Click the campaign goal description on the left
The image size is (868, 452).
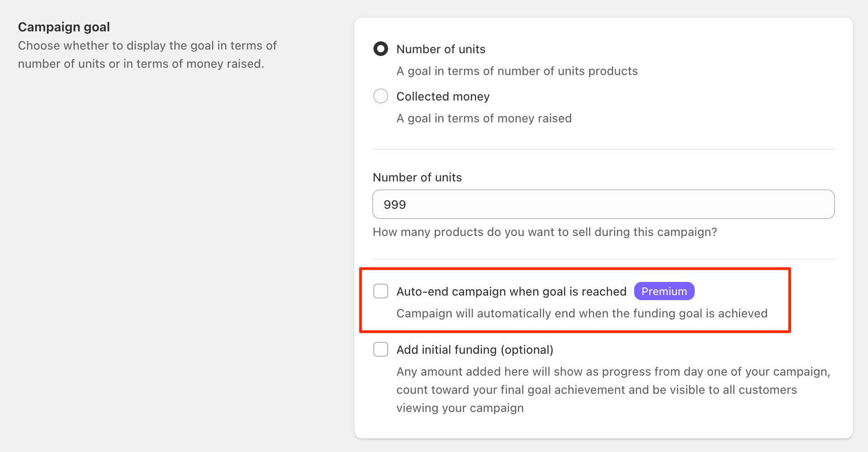(147, 55)
